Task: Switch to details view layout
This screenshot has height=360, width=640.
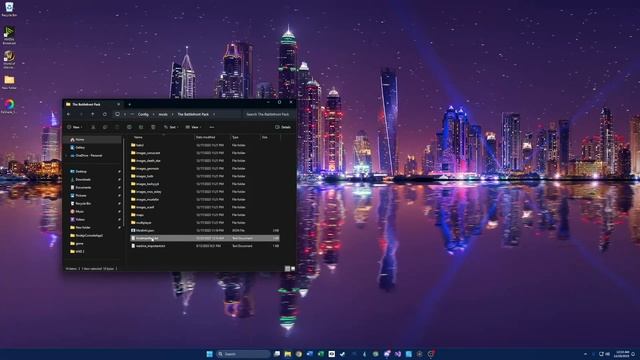Action: [x=287, y=269]
